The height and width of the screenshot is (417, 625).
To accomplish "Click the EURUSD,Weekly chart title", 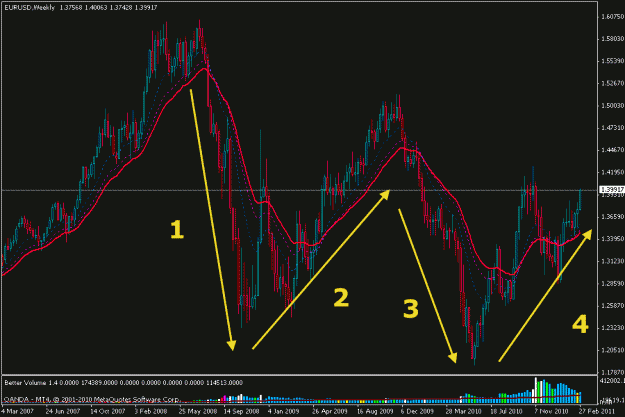I will pos(29,8).
